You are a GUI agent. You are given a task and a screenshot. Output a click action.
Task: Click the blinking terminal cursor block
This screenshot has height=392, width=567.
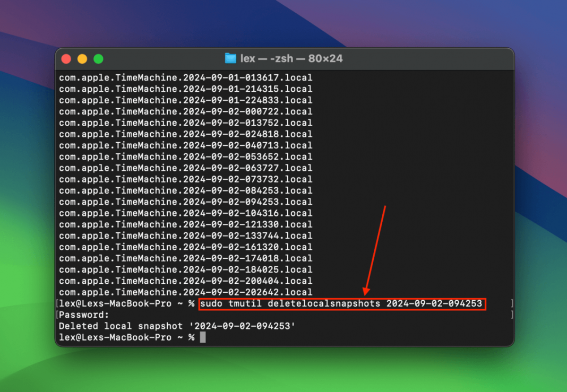202,337
